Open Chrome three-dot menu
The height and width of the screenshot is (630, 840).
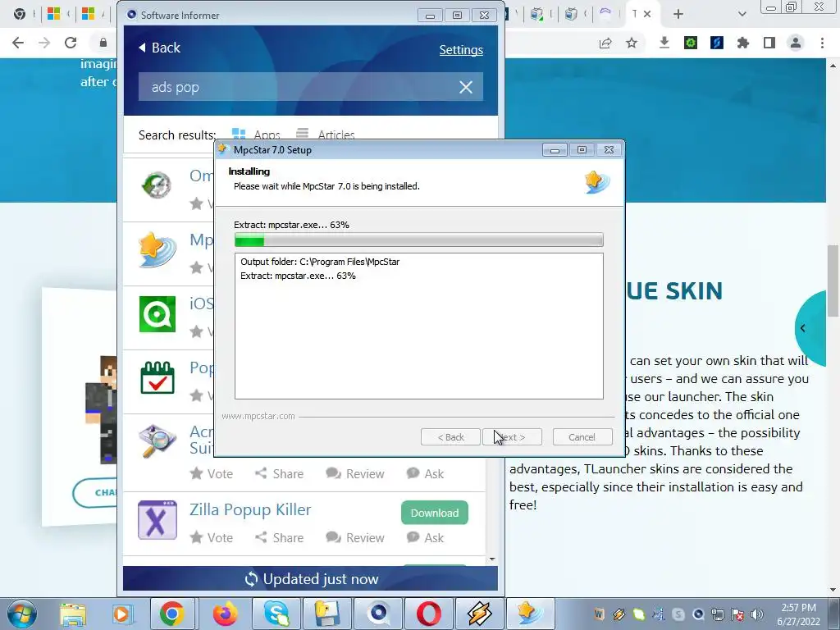tap(822, 43)
